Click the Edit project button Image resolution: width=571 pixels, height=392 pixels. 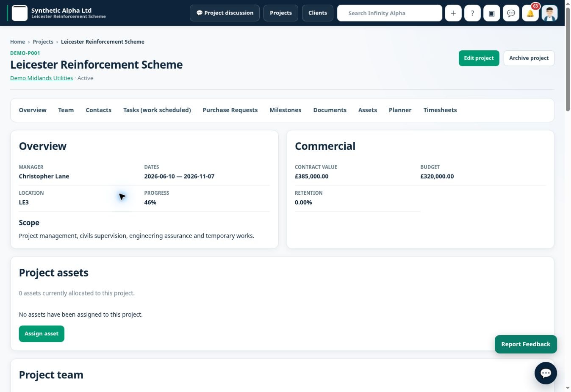479,58
